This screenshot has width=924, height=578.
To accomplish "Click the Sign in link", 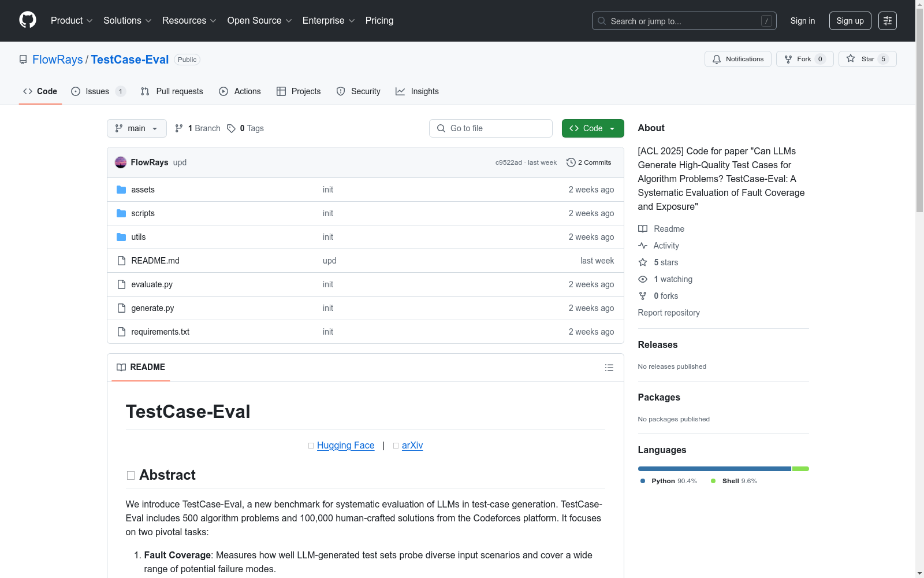I will tap(803, 21).
